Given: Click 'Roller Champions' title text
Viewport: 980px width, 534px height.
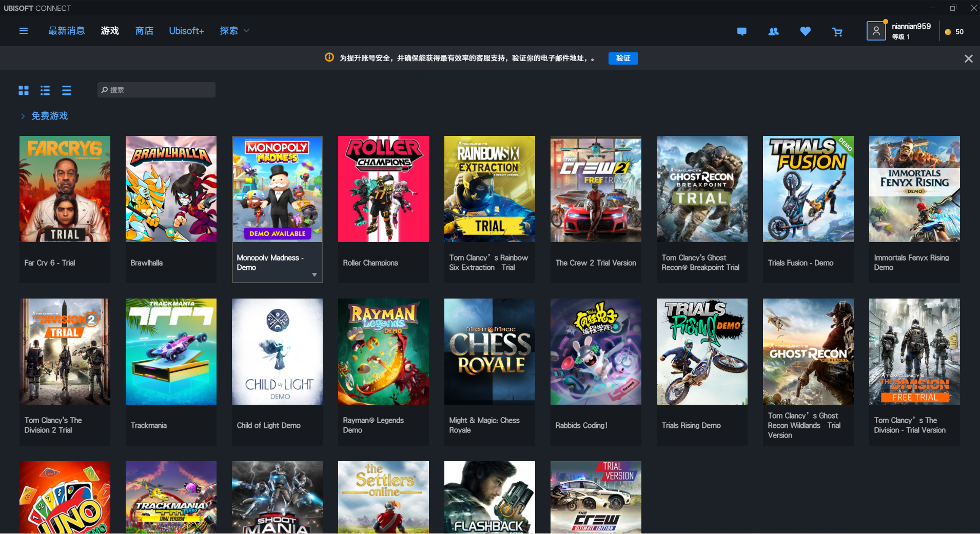Looking at the screenshot, I should 370,263.
